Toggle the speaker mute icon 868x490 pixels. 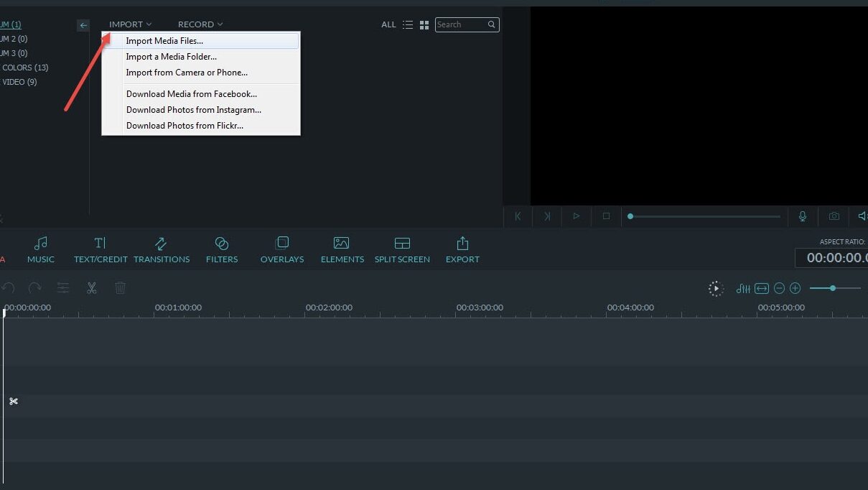click(862, 216)
